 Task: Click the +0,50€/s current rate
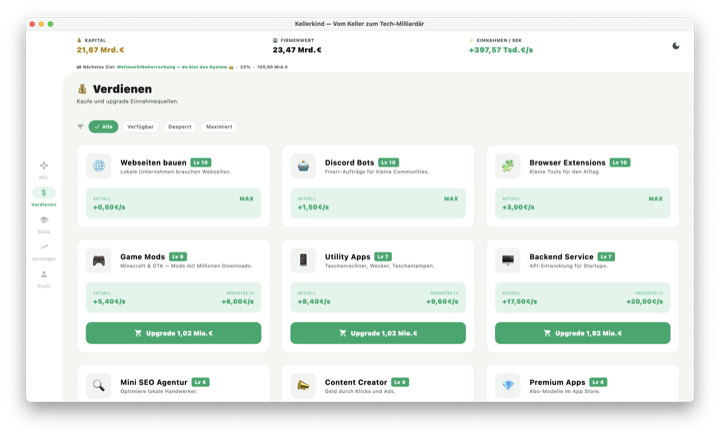(109, 207)
